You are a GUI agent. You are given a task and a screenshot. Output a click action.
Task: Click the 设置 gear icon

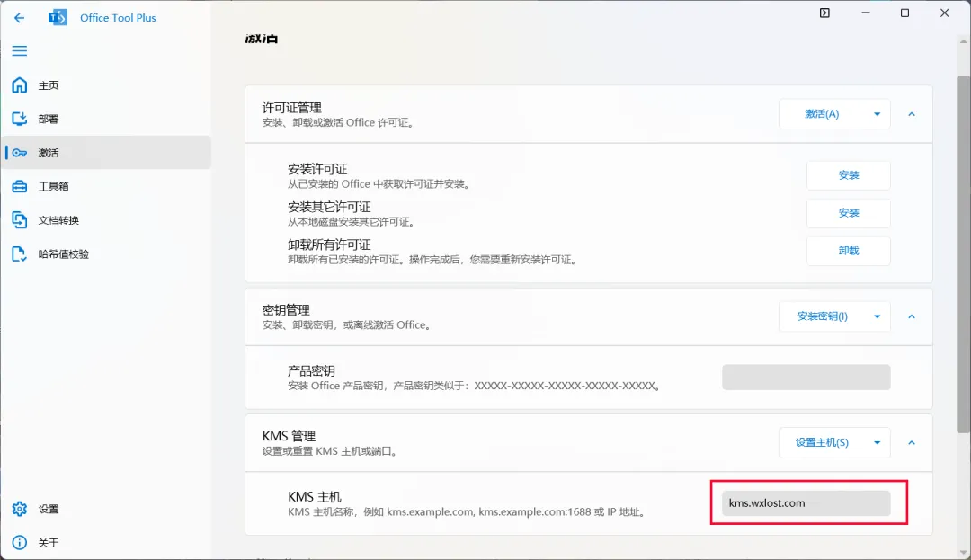click(x=19, y=509)
